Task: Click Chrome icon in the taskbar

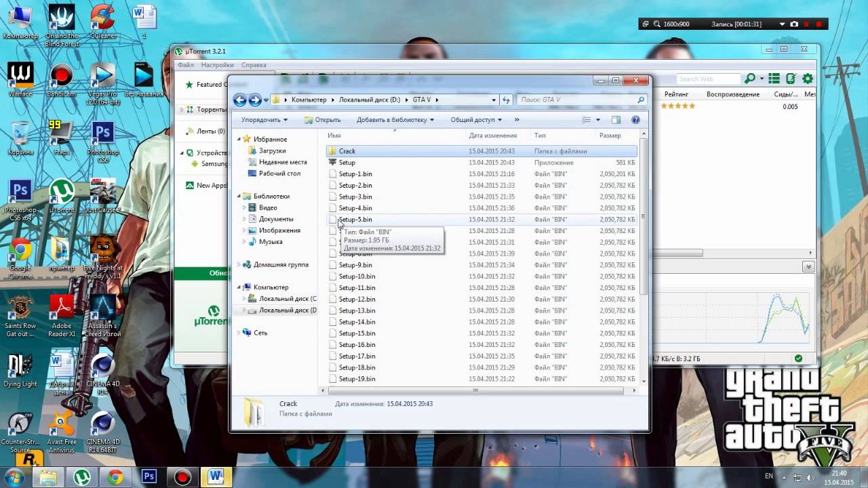Action: (x=115, y=477)
